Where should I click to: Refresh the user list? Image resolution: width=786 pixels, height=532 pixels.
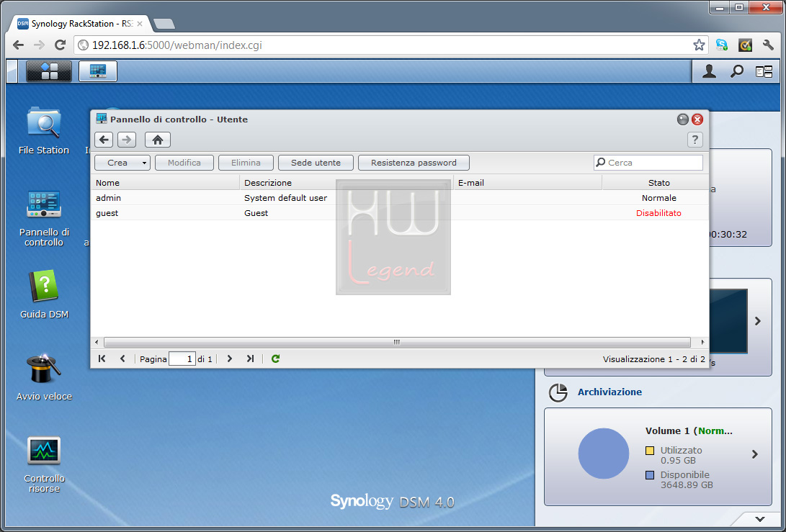pyautogui.click(x=275, y=359)
